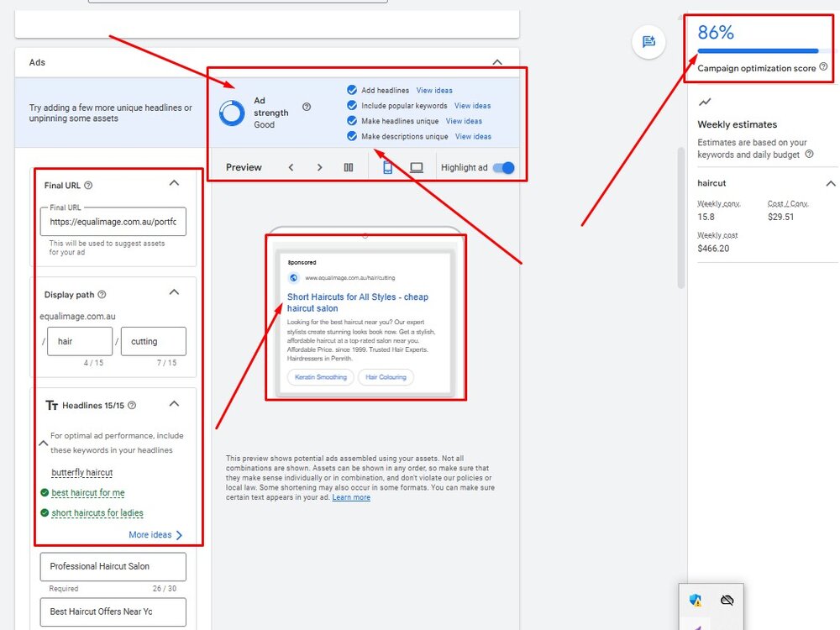Focus Best Haircut Offers Near You headline

[113, 612]
